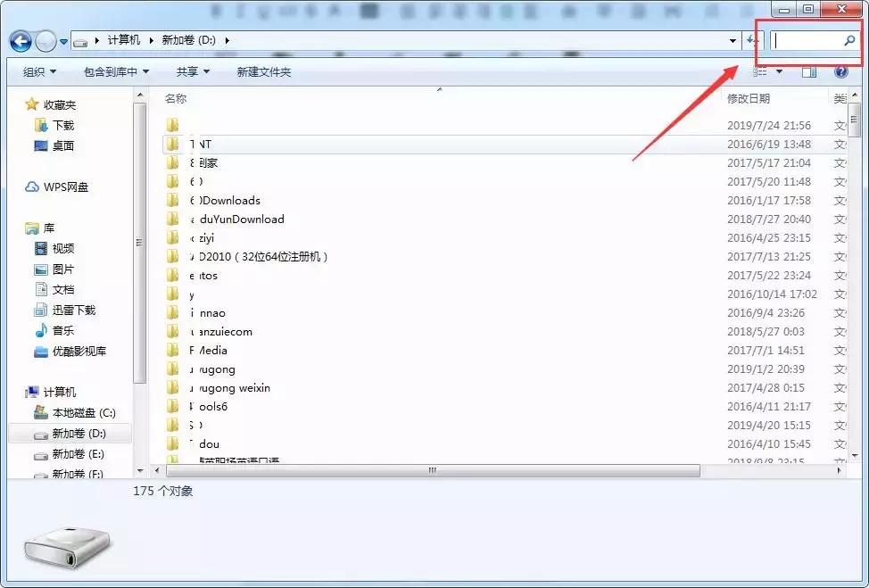
Task: Open the baiduYunDownload folder
Action: (239, 219)
